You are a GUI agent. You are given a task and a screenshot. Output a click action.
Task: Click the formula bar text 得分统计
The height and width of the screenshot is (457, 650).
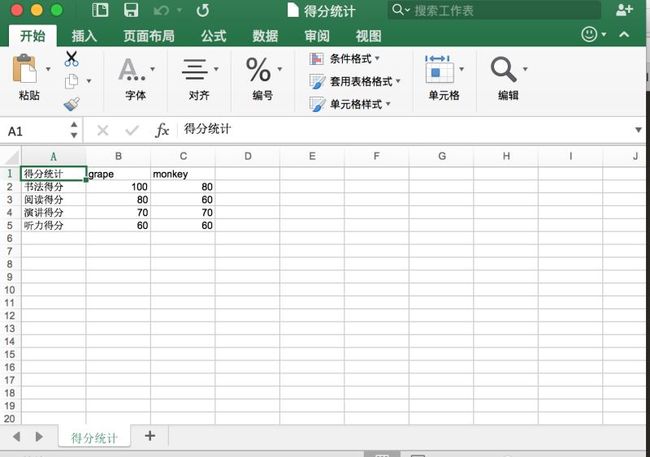coord(207,129)
